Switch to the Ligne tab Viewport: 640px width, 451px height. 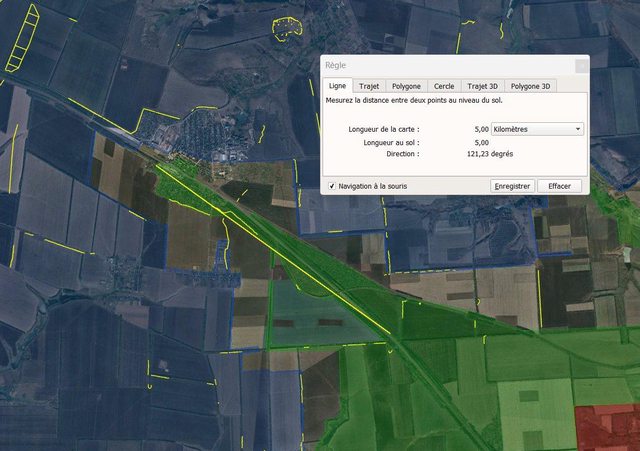tap(338, 86)
